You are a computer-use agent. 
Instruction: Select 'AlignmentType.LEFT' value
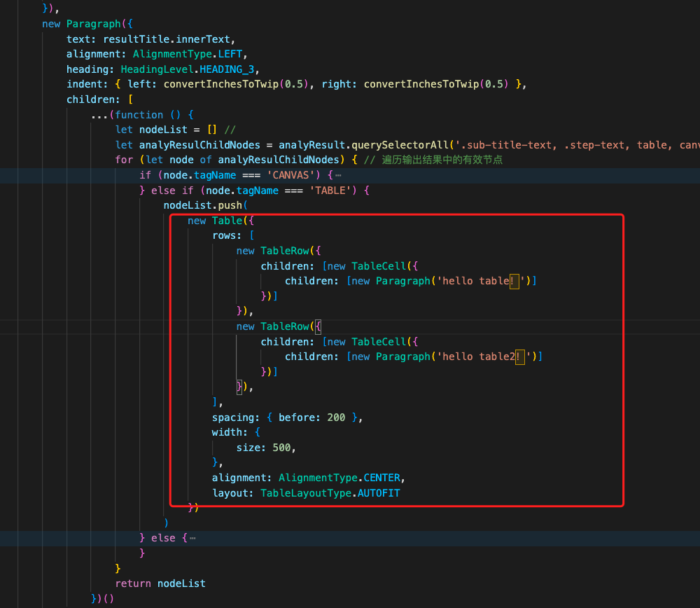tap(188, 54)
